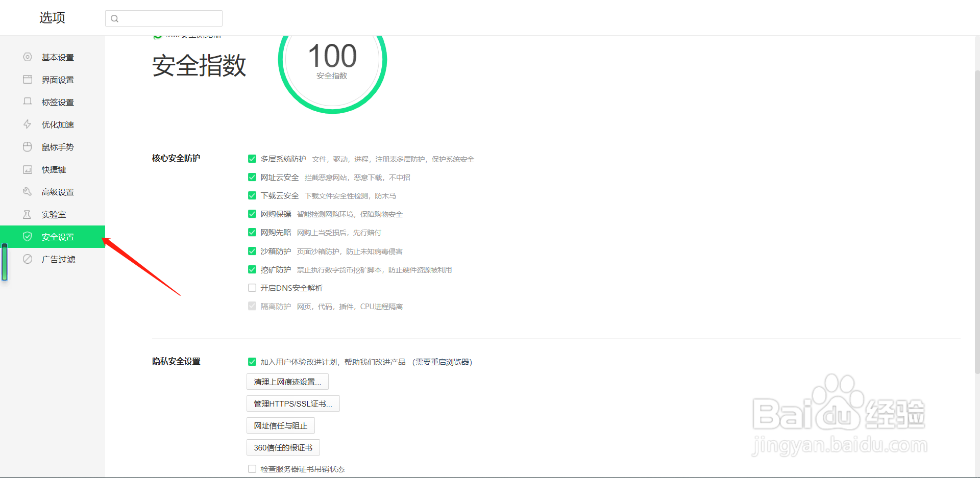980x478 pixels.
Task: Toggle 网购保镖 checkbox
Action: coord(252,214)
